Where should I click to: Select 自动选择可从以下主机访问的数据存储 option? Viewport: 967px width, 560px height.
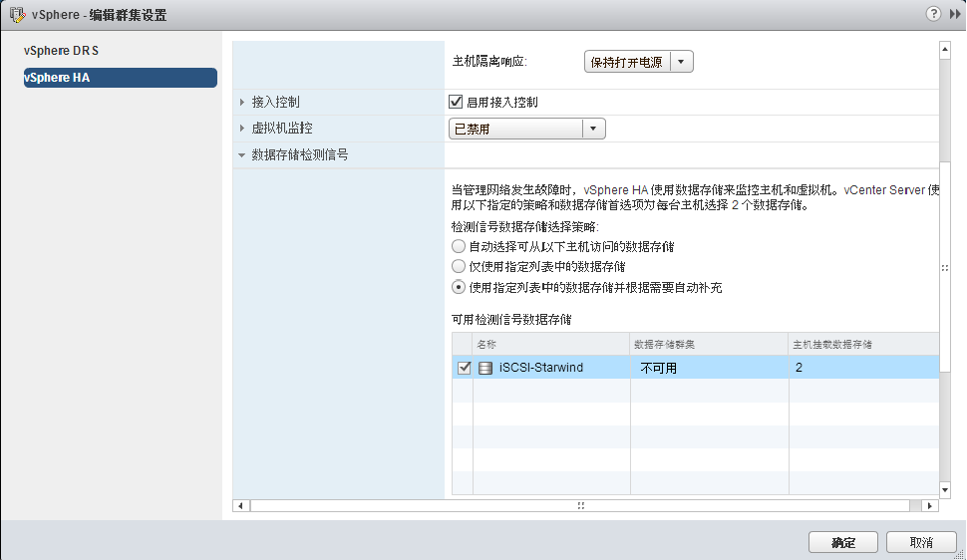click(x=459, y=247)
